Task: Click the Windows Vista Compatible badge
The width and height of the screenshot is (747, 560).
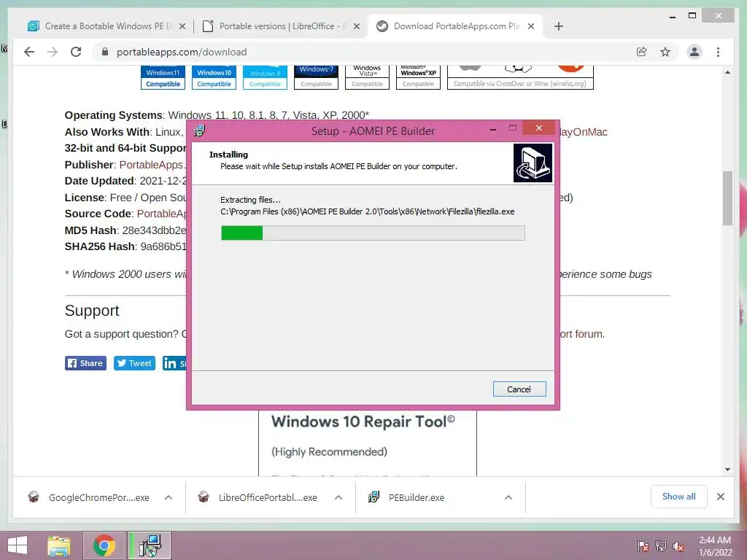Action: [x=367, y=77]
